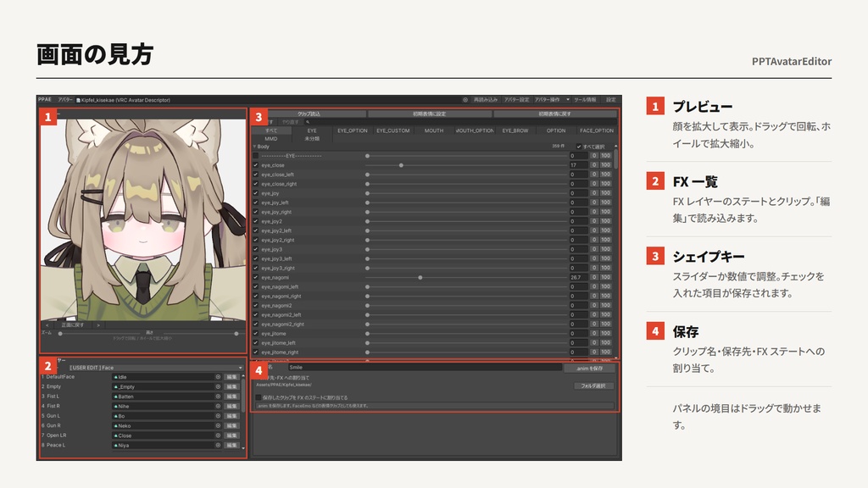Switch to the FACE_OPTION tab
The image size is (868, 488).
tap(597, 130)
